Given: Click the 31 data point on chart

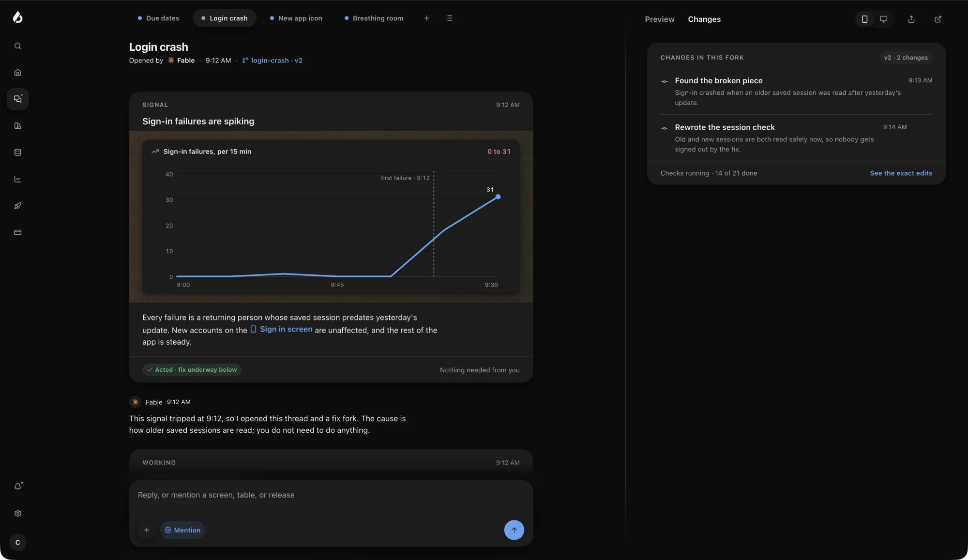Looking at the screenshot, I should coord(498,197).
